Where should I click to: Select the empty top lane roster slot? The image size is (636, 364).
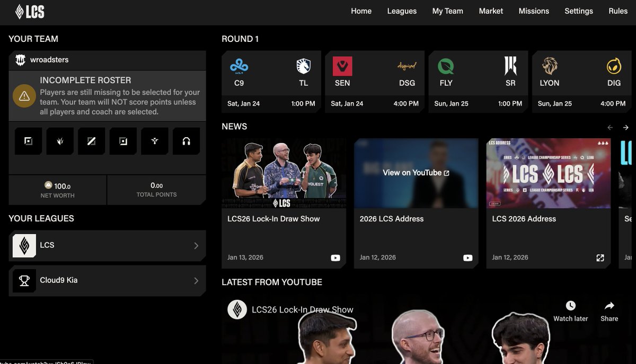click(28, 141)
